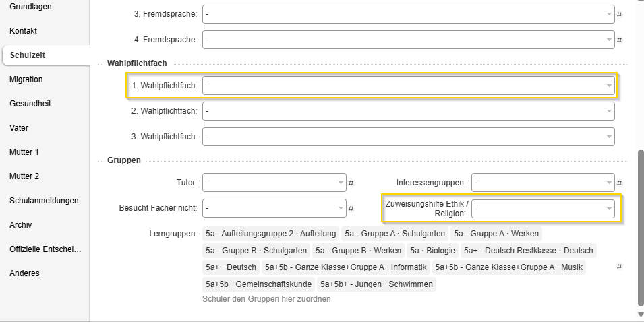Click hash icon beside Lerngruppen list
The width and height of the screenshot is (644, 326).
click(x=619, y=267)
